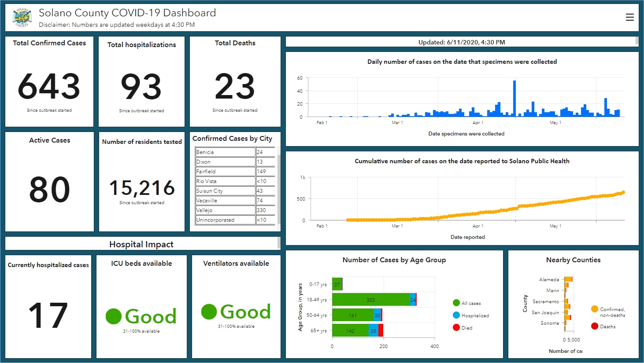Click the green circle under ICU beds available
Screen dimensions: 644x363
[114, 316]
